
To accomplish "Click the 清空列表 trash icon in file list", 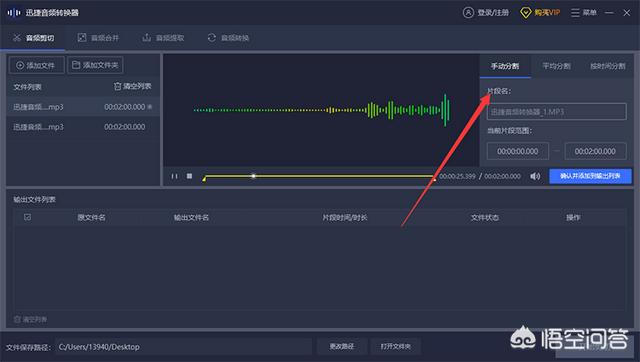I will (x=118, y=86).
